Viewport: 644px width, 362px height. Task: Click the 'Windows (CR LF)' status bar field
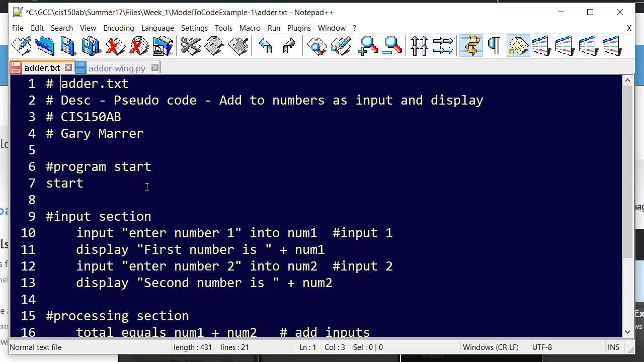coord(491,347)
